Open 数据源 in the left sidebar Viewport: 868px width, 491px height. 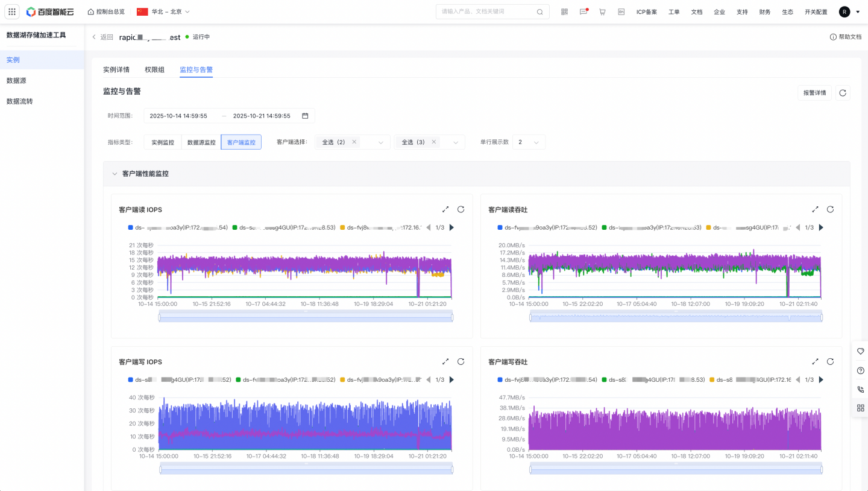pos(16,81)
